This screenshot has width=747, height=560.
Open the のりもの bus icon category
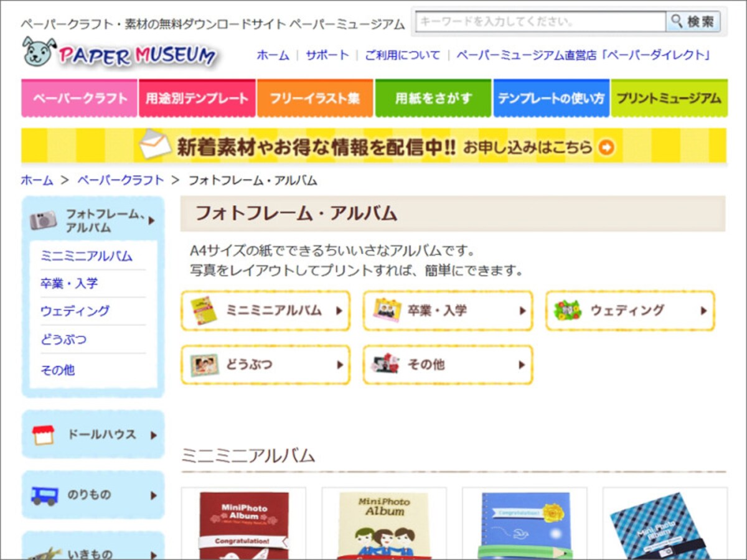(x=45, y=495)
